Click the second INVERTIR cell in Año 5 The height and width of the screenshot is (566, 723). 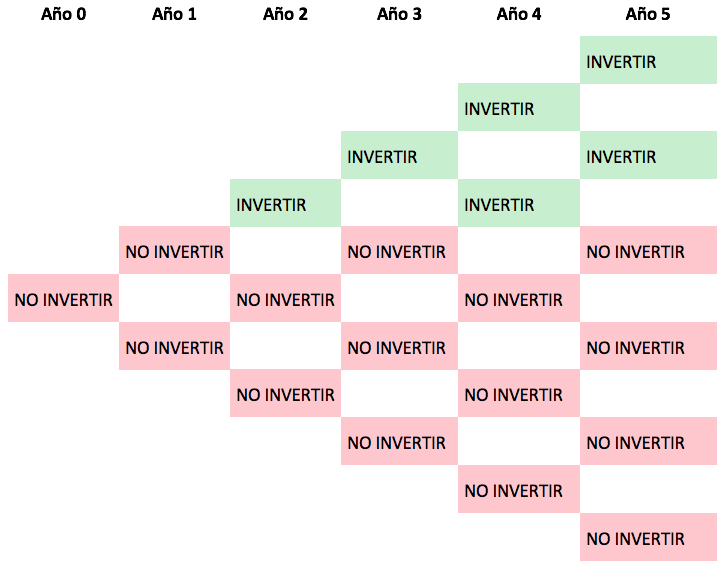pos(648,155)
